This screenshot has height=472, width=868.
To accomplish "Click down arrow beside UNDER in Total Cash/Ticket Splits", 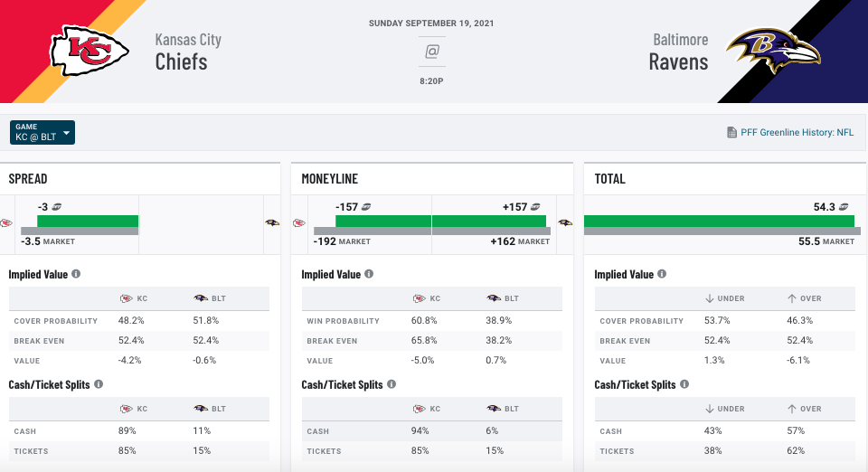I will coord(709,409).
